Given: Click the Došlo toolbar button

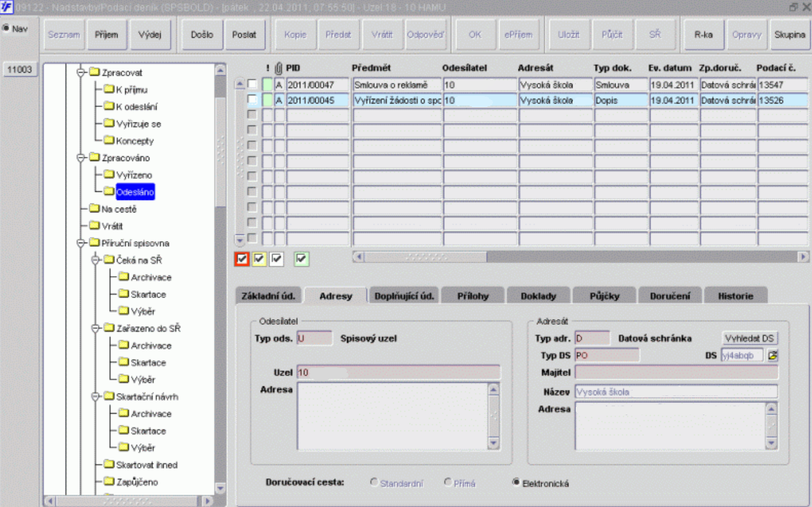Looking at the screenshot, I should coord(202,35).
